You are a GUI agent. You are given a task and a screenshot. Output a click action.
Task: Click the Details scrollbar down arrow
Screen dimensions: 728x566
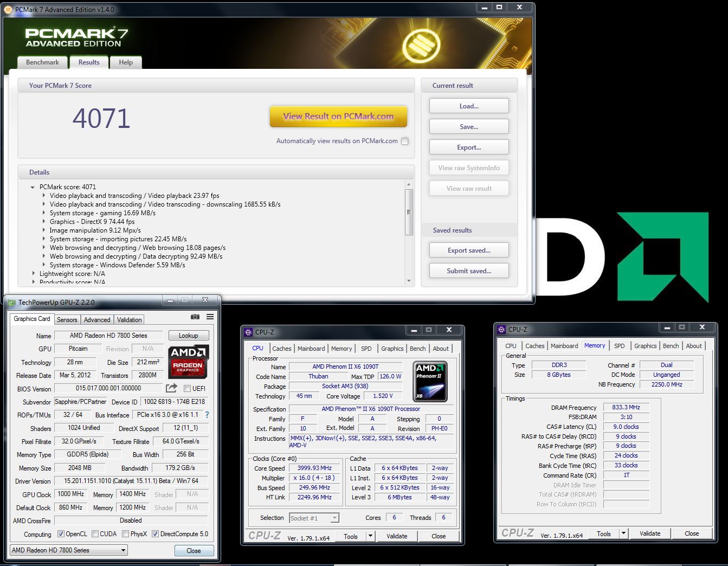409,281
